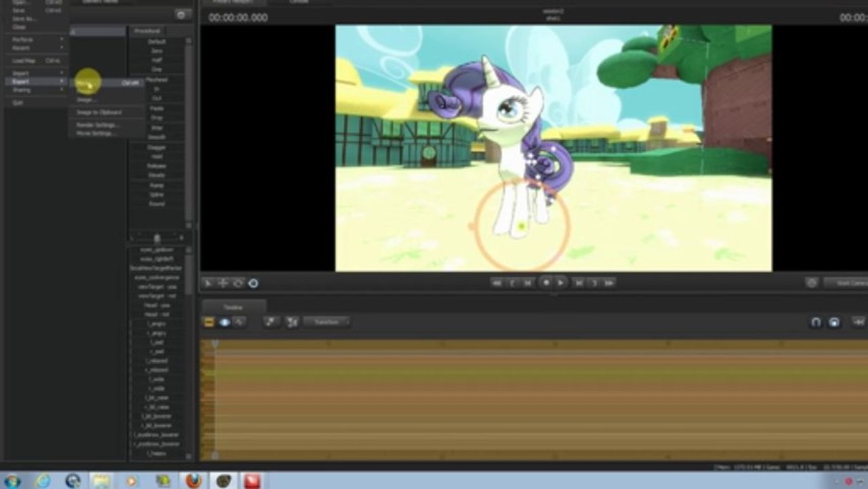Apply the Paste procedural preset
Screen dimensions: 868x489
click(157, 108)
